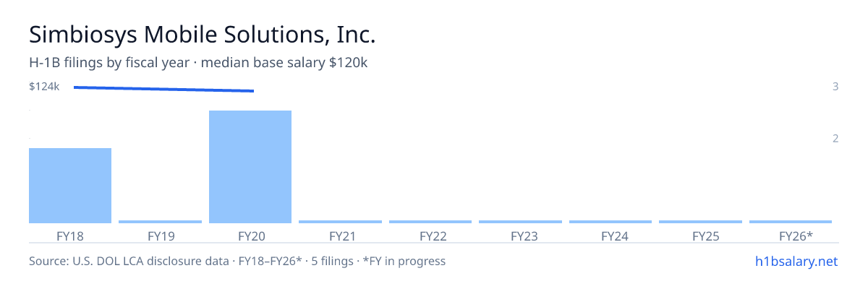Click the FY21 bar stub

pyautogui.click(x=340, y=222)
